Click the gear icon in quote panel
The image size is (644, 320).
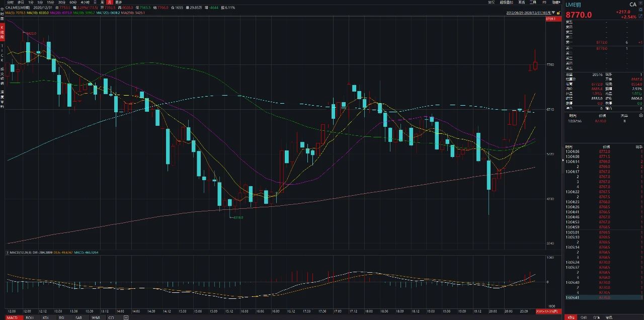(x=640, y=10)
